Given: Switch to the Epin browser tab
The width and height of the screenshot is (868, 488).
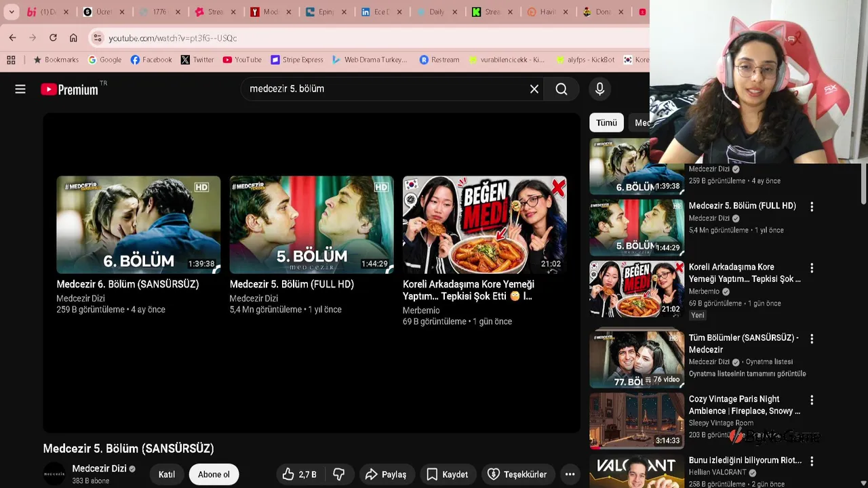Looking at the screenshot, I should click(x=326, y=12).
